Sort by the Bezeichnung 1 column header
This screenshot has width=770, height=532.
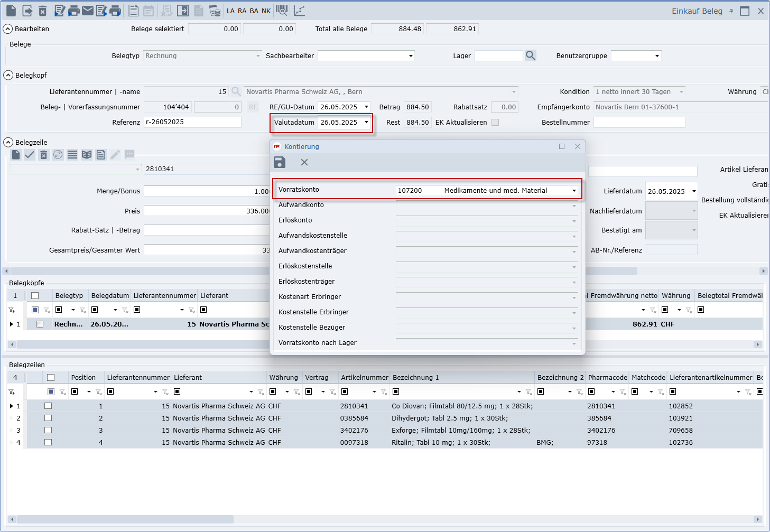415,377
